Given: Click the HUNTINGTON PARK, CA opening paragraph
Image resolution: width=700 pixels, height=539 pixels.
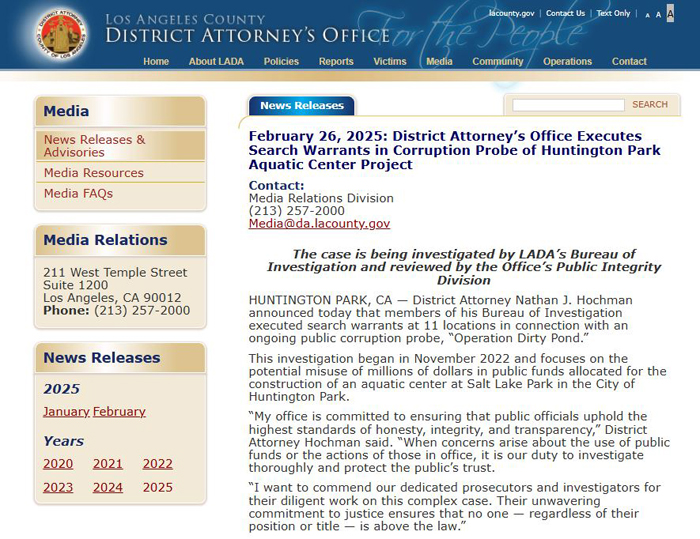Looking at the screenshot, I should coord(441,319).
